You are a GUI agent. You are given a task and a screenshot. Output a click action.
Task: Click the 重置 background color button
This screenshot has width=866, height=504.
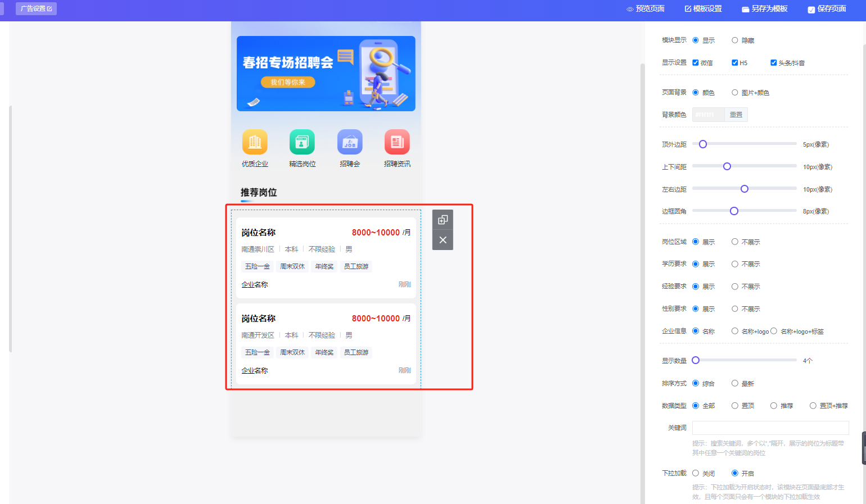736,115
